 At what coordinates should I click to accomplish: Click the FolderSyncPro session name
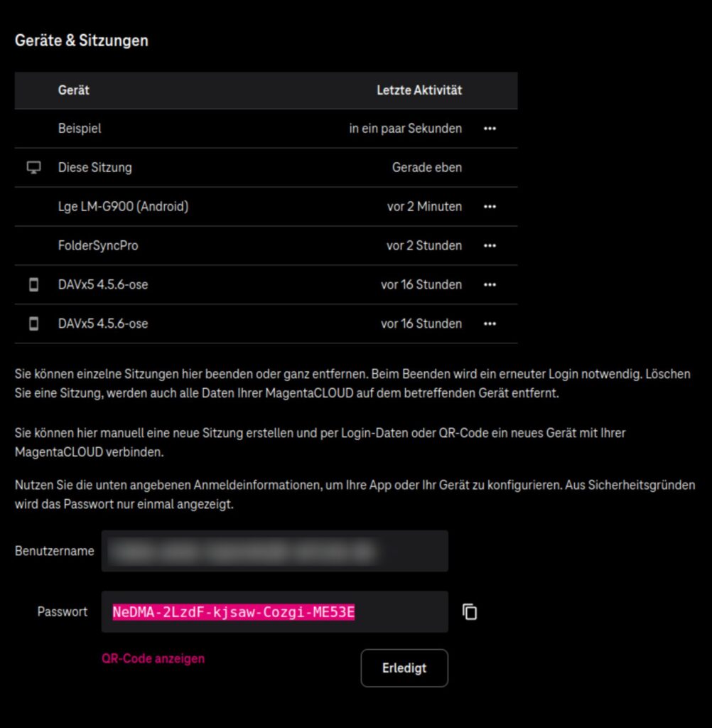(98, 245)
